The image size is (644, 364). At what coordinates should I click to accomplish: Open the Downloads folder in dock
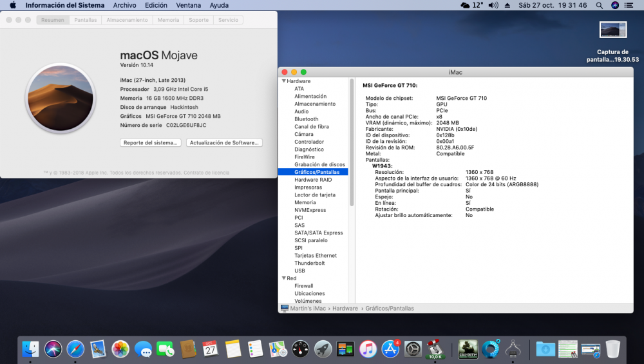545,350
